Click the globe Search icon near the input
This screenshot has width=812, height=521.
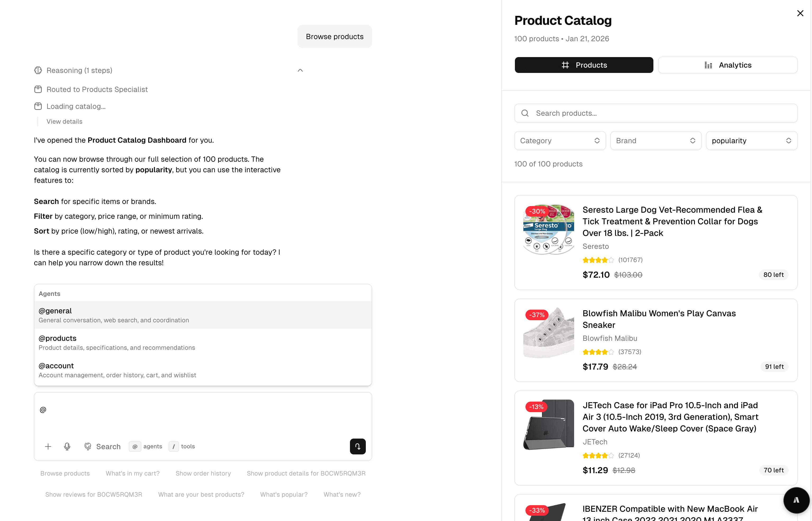(88, 446)
